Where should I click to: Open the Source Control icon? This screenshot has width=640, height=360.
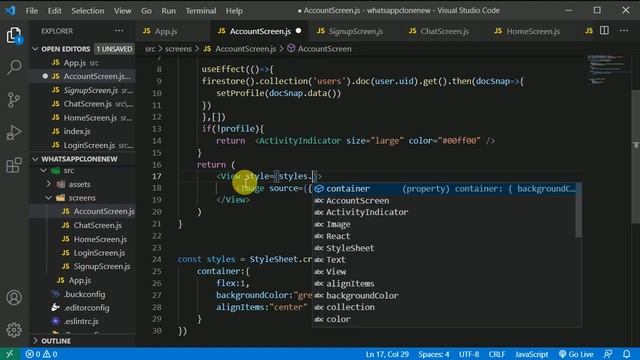(x=14, y=100)
